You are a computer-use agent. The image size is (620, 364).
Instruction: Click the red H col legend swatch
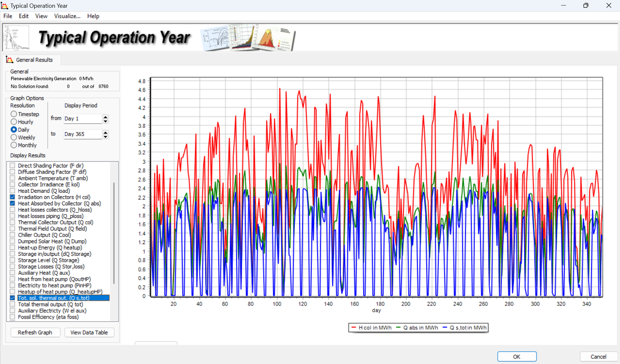coord(354,327)
